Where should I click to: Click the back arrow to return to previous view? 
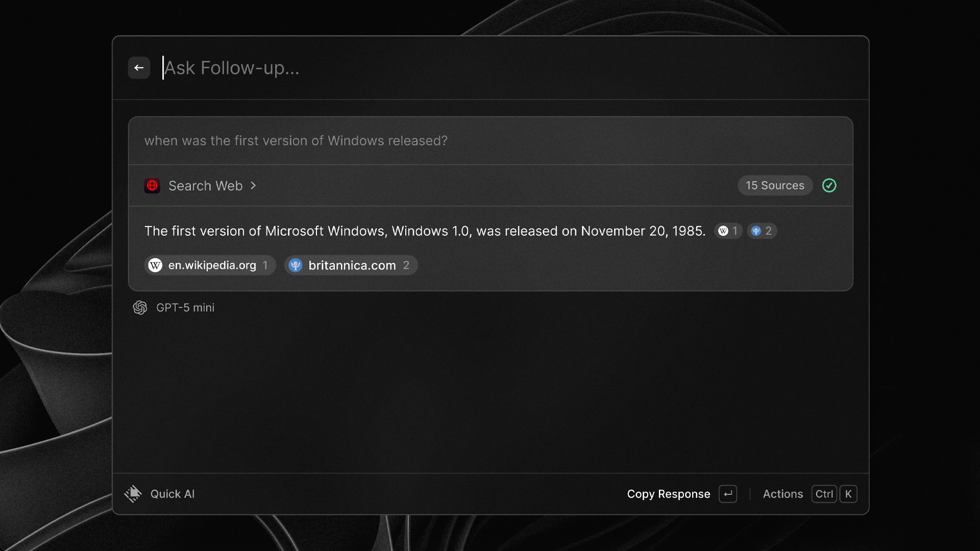pos(139,67)
